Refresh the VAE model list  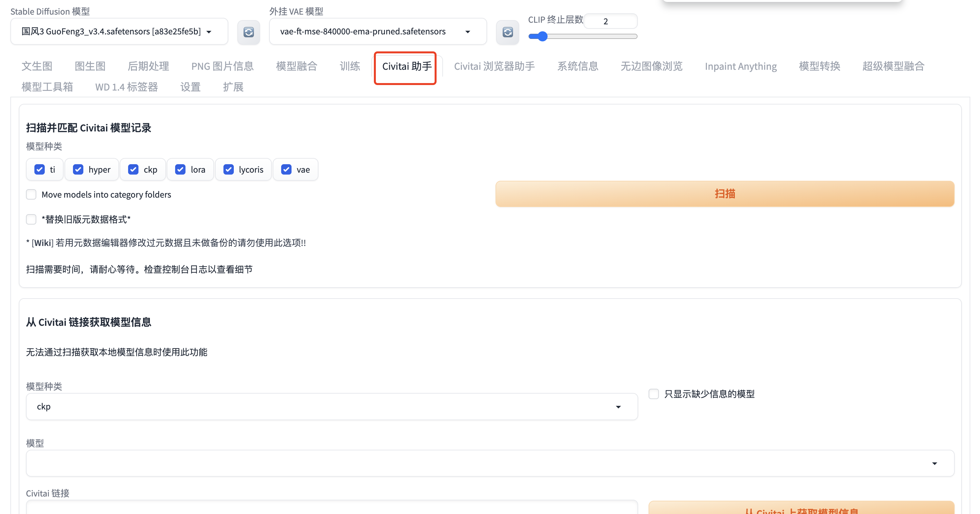click(x=507, y=32)
